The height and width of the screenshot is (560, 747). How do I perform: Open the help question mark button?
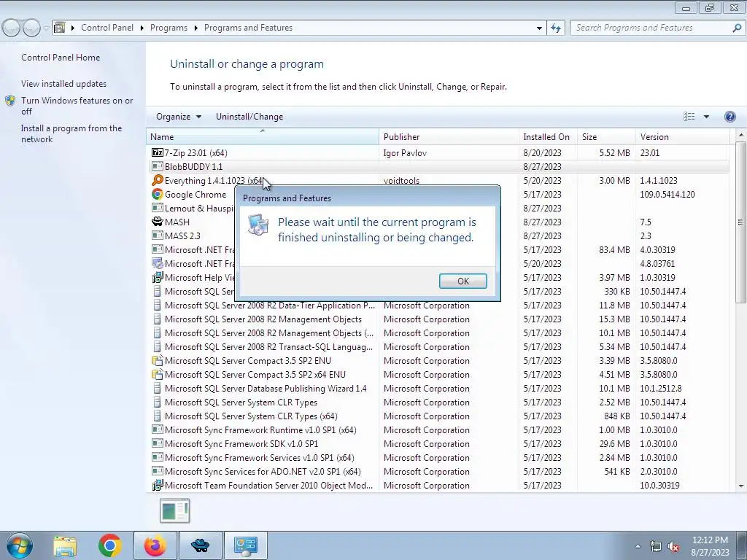point(729,117)
